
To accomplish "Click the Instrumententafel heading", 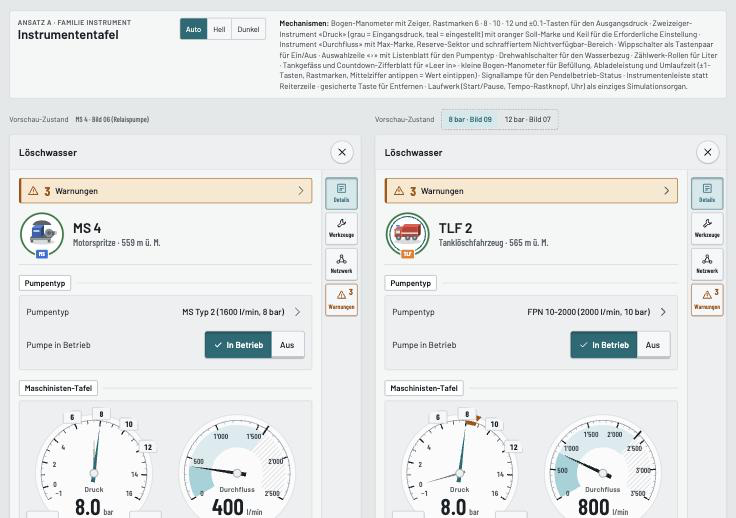I will coord(68,35).
